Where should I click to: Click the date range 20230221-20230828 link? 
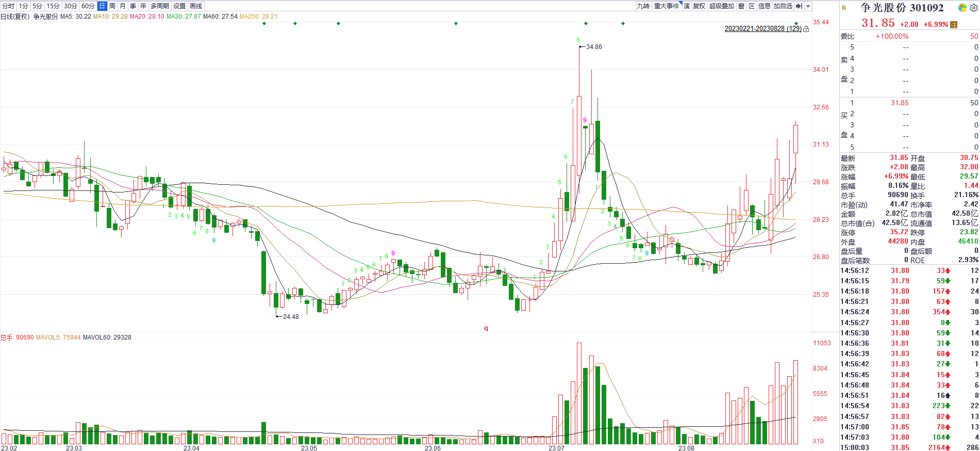pyautogui.click(x=763, y=29)
